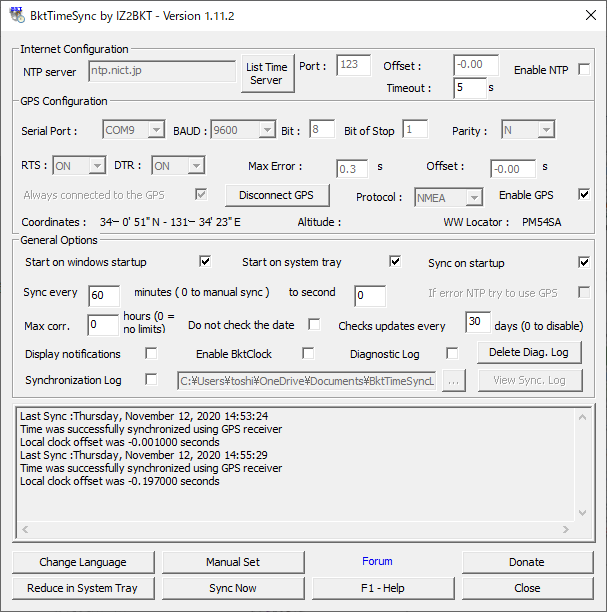Toggle If error NTP try GPS checkbox
Image resolution: width=607 pixels, height=612 pixels.
click(584, 292)
